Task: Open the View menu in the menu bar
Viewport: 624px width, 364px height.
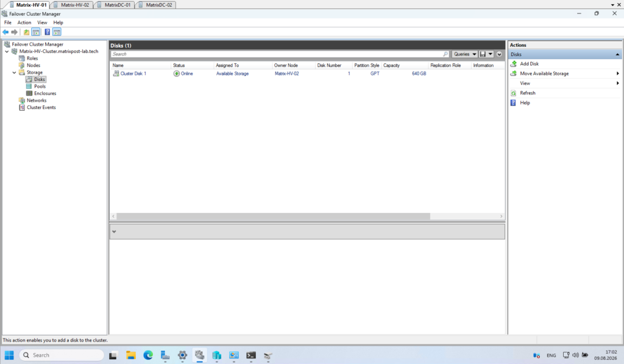Action: tap(42, 23)
